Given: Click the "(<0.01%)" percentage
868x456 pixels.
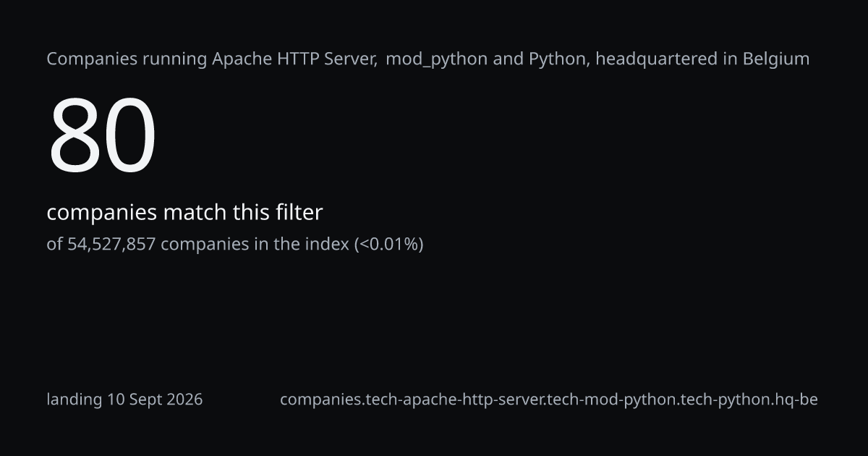Looking at the screenshot, I should [x=388, y=244].
